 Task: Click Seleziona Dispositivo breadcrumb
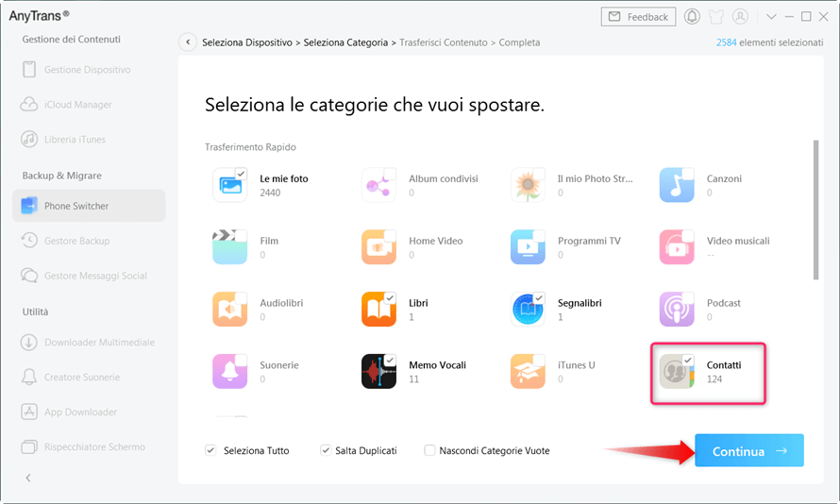point(247,42)
